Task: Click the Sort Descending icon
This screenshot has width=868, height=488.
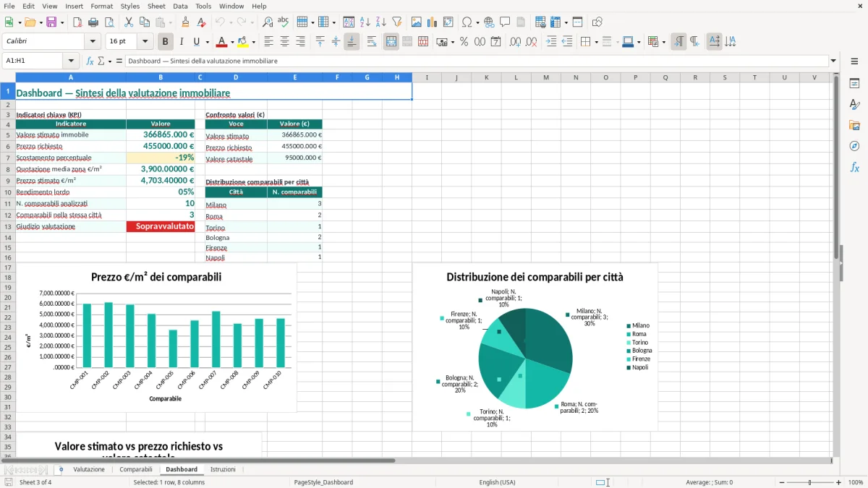Action: pyautogui.click(x=381, y=22)
